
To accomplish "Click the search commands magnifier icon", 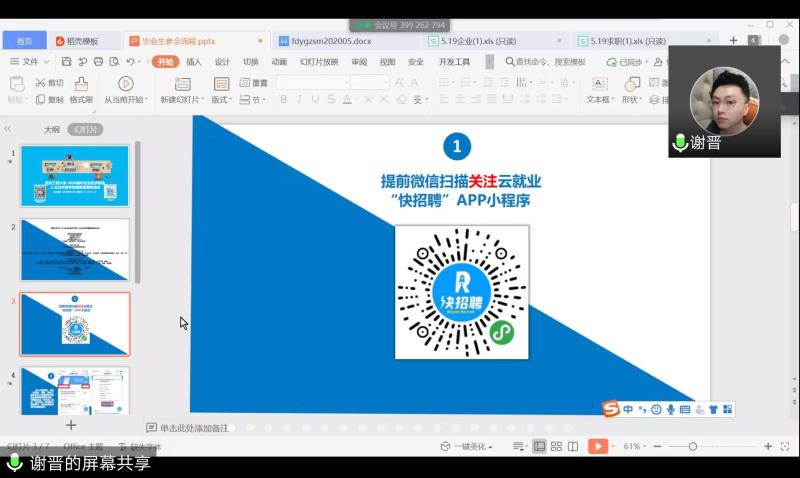I will (x=510, y=62).
